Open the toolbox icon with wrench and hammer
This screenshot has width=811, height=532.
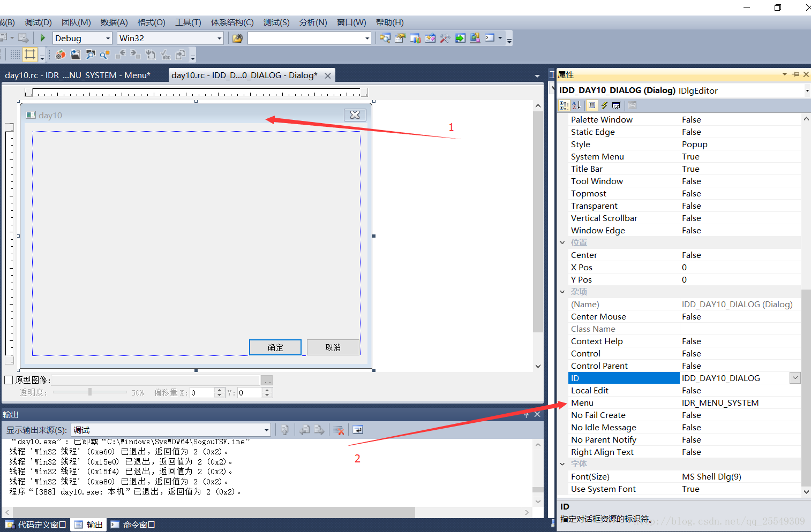coord(445,38)
